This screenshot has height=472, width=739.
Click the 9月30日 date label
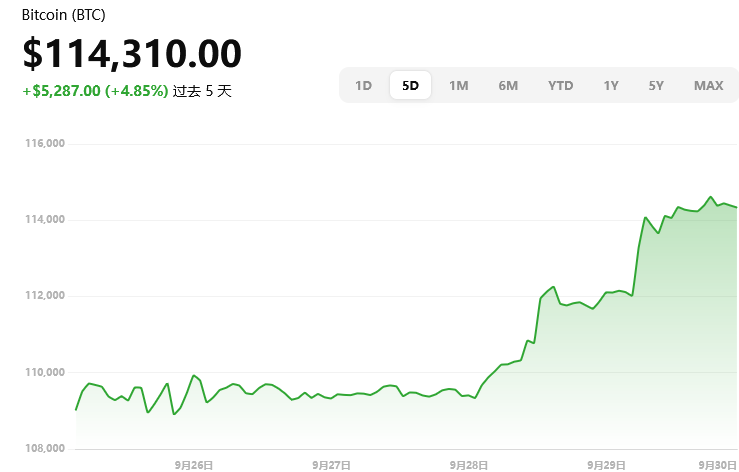718,465
